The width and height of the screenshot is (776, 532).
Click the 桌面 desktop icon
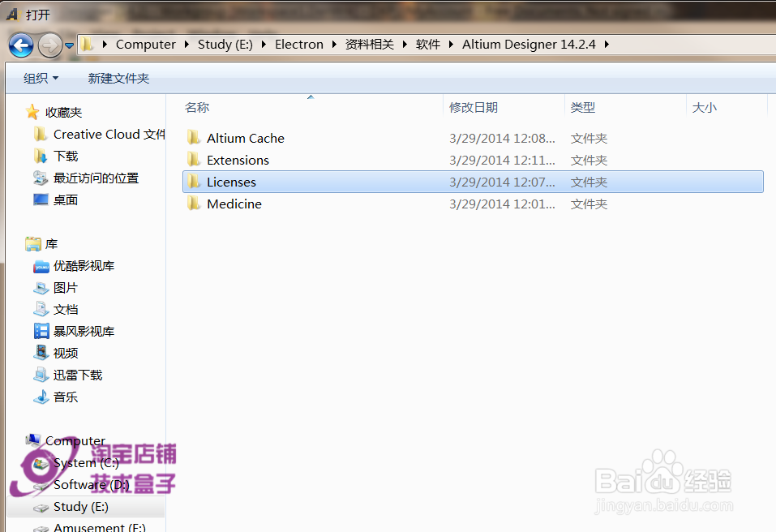(41, 199)
